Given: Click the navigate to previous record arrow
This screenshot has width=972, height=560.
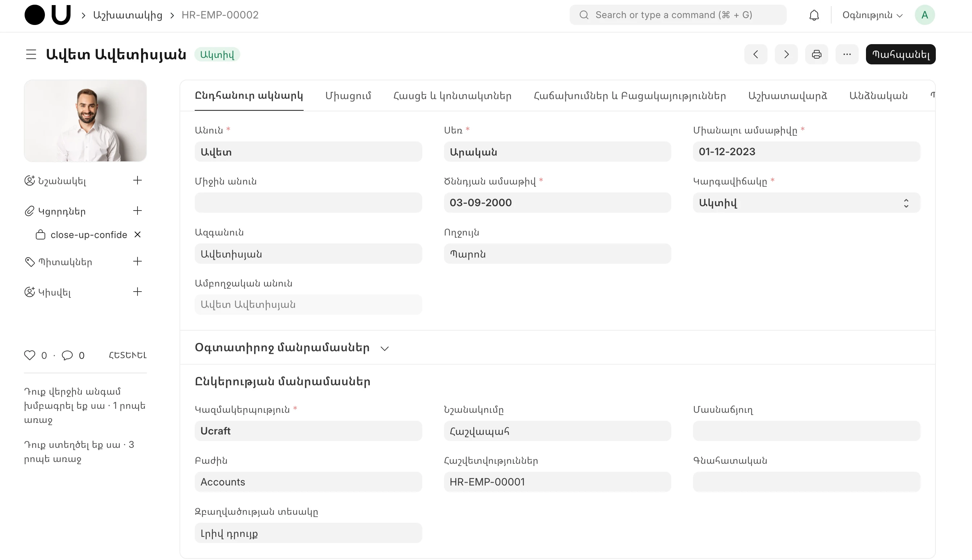Looking at the screenshot, I should coord(755,55).
